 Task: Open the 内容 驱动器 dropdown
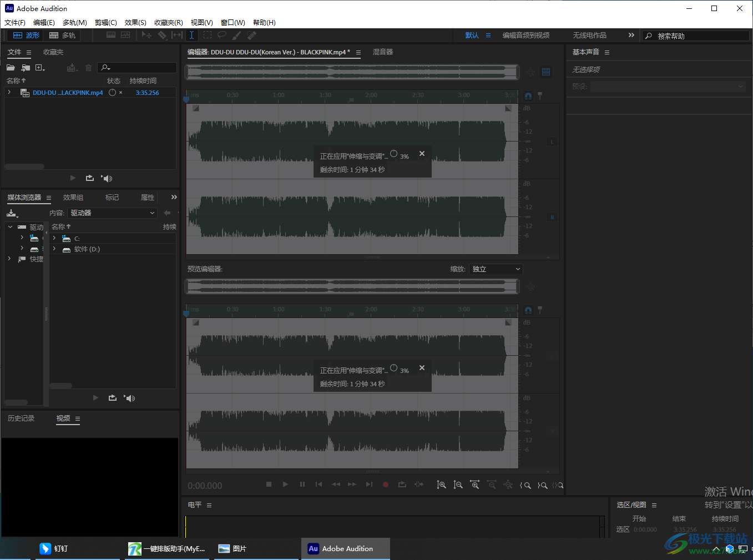(113, 213)
